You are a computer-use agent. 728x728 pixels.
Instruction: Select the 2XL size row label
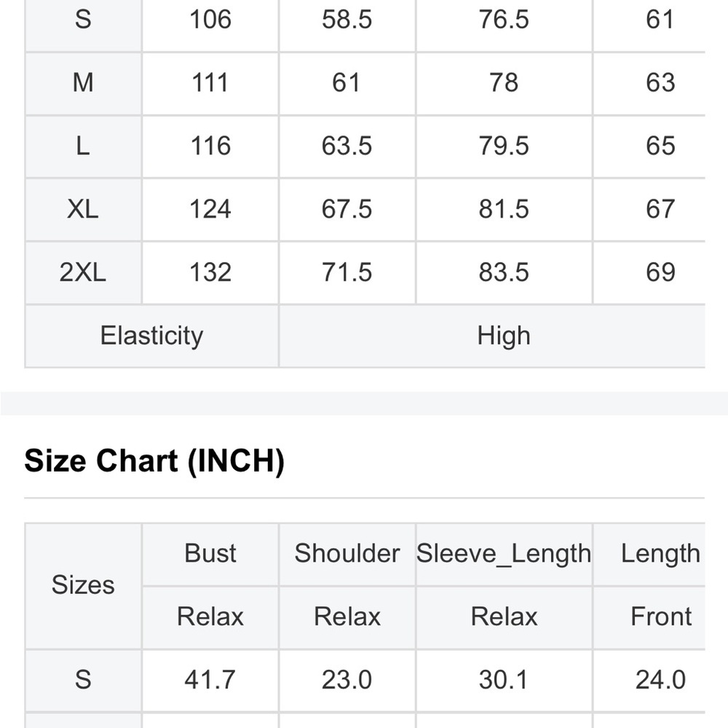(83, 272)
